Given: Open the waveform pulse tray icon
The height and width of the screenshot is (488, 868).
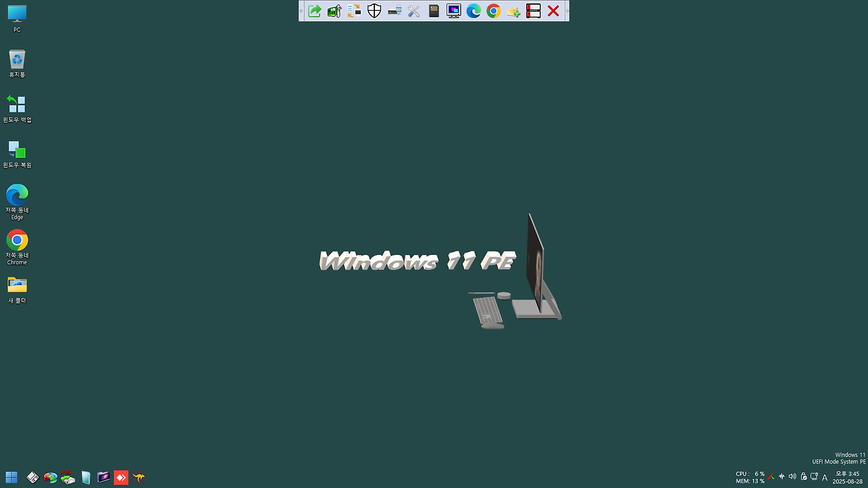Looking at the screenshot, I should click(782, 476).
